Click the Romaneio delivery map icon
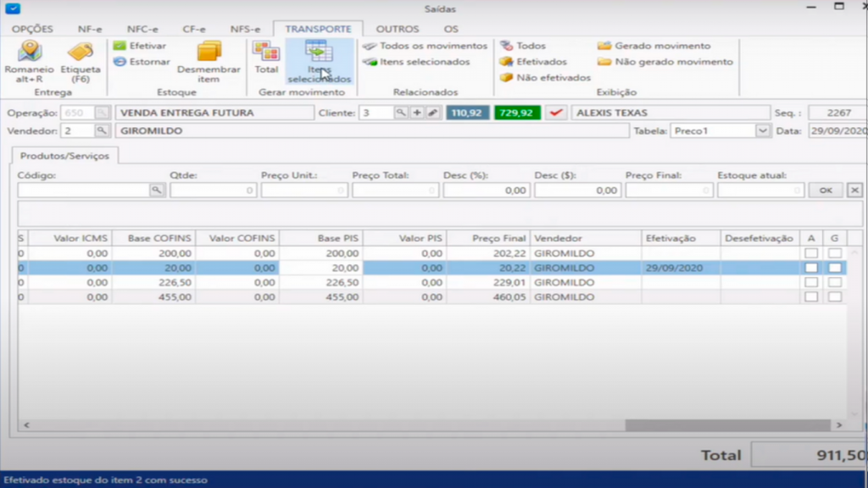868x488 pixels. pos(29,53)
